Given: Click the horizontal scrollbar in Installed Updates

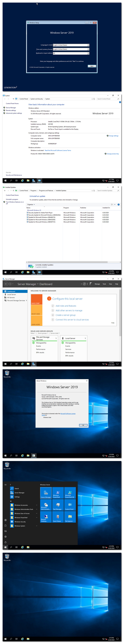Looking at the screenshot, I should click(68, 262).
